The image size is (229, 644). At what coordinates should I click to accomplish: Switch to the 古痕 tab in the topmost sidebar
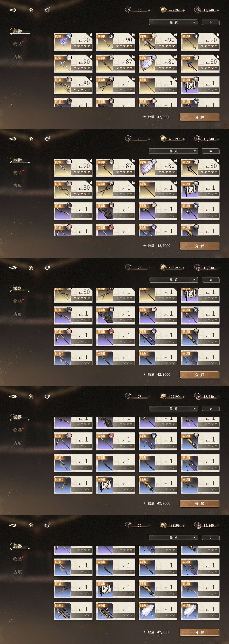18,57
